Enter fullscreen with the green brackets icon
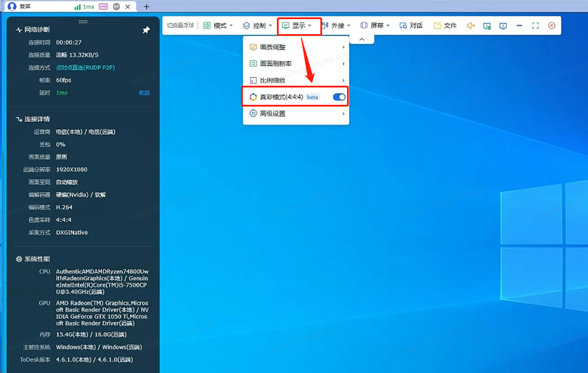588x373 pixels. click(x=536, y=26)
